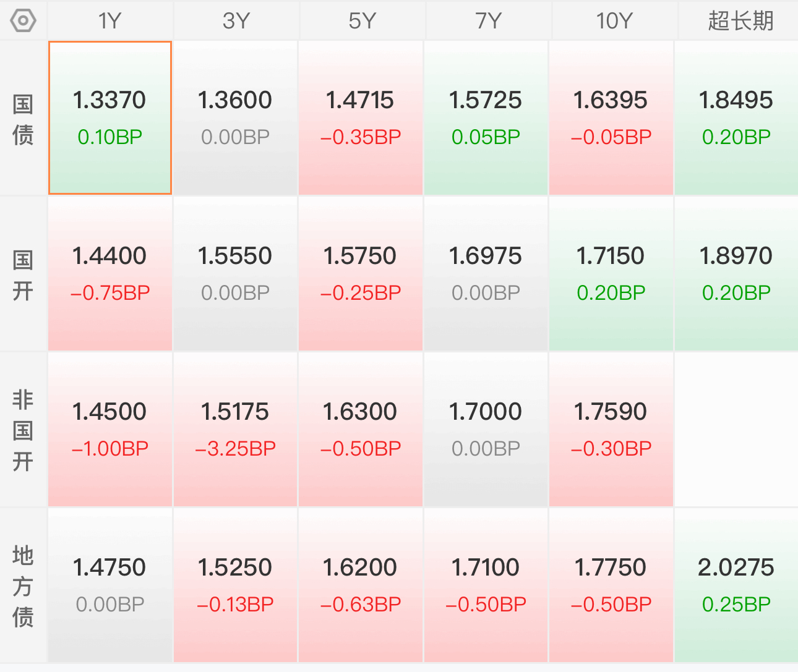
Task: Click the 地方债 row label
Action: (x=23, y=585)
